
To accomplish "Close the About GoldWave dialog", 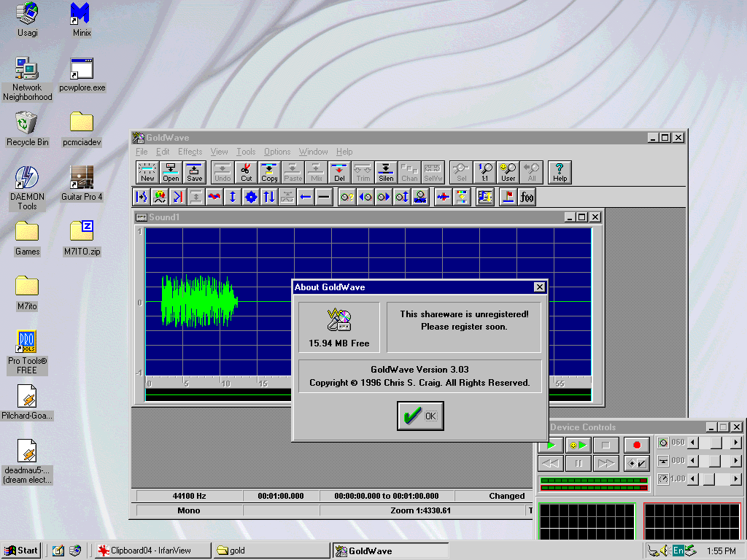I will [x=539, y=287].
